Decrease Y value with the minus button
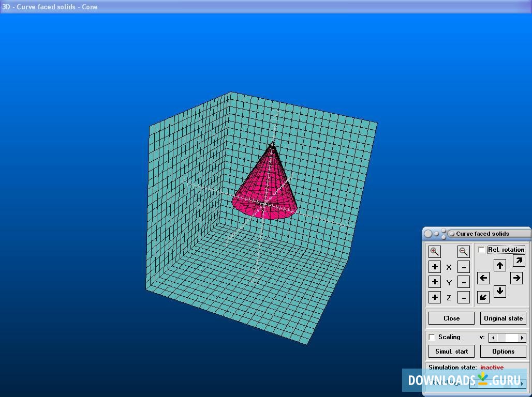Image resolution: width=532 pixels, height=397 pixels. coord(464,282)
